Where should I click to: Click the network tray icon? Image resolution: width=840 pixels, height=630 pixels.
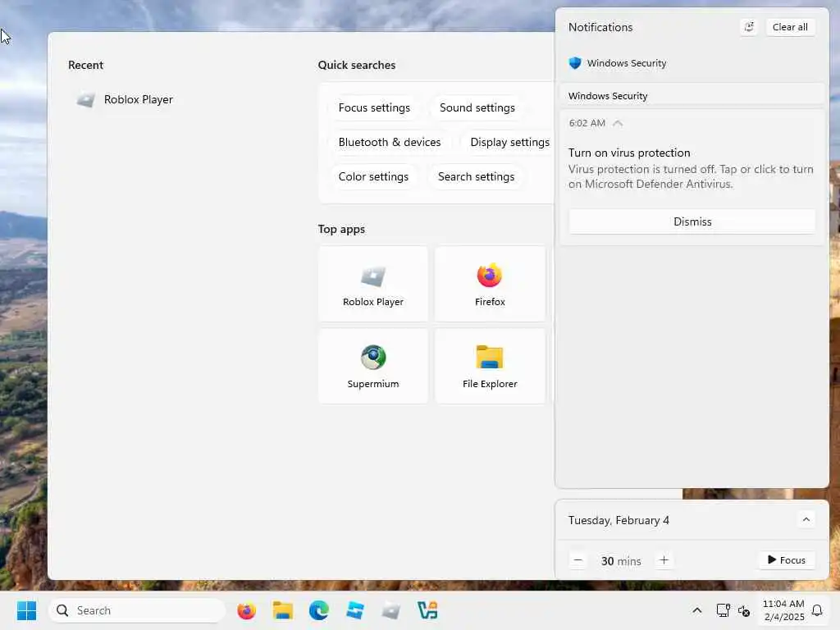(x=724, y=610)
